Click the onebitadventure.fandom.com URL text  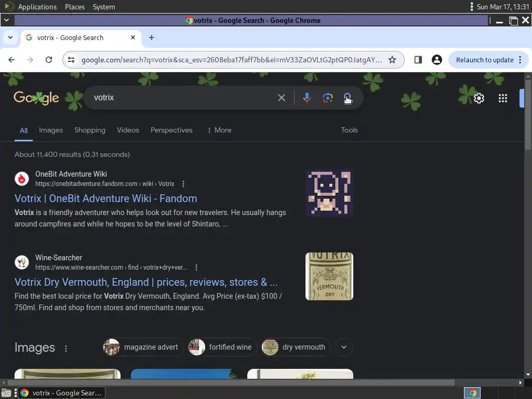(105, 184)
